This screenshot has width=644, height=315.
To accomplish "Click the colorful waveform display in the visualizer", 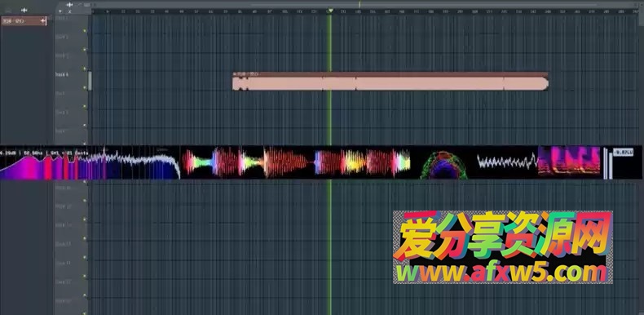I will [x=296, y=162].
